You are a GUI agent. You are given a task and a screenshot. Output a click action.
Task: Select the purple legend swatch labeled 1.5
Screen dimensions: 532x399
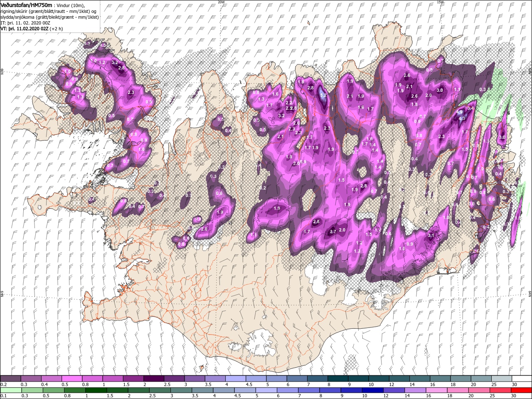pos(133,379)
